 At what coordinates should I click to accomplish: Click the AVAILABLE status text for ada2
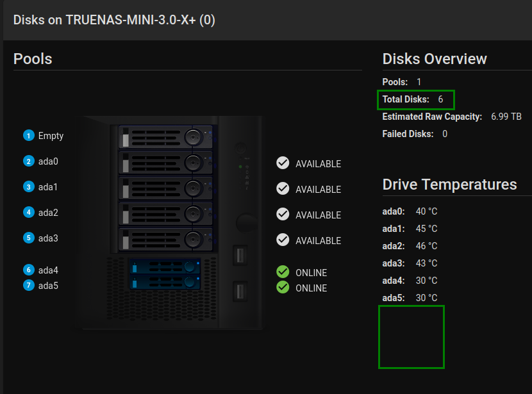tap(319, 215)
